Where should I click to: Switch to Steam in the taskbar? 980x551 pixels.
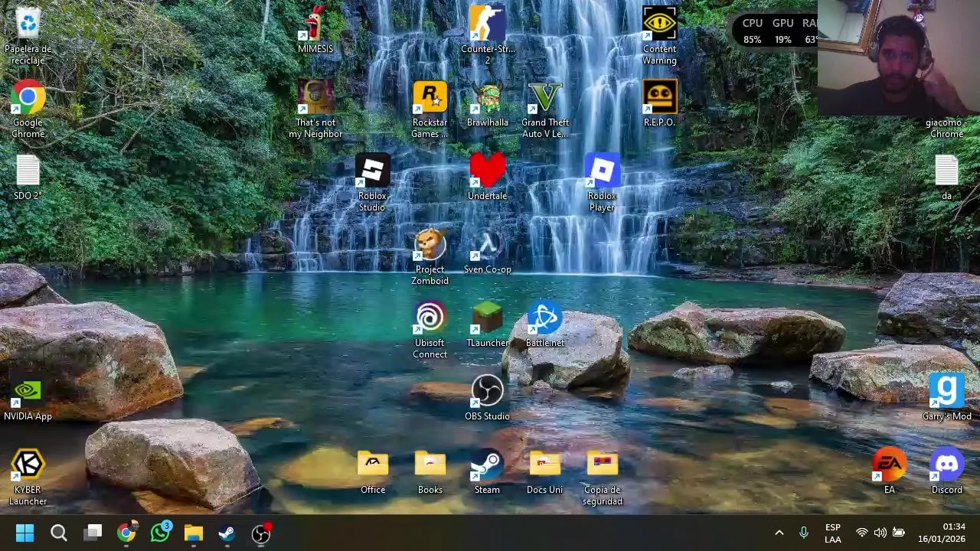click(227, 533)
